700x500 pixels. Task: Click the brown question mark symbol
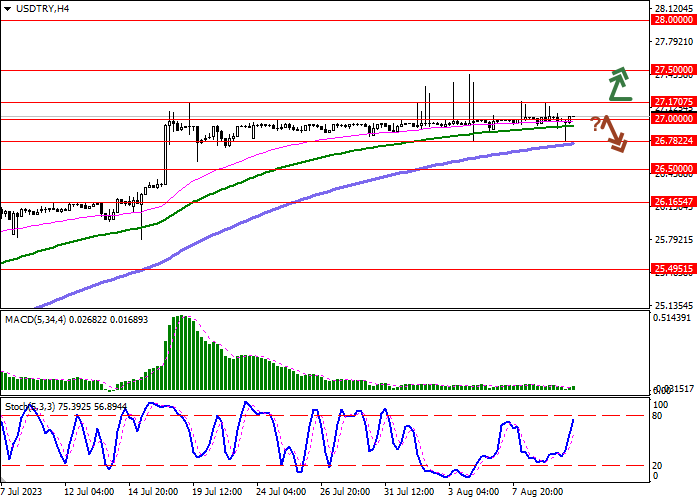click(595, 124)
